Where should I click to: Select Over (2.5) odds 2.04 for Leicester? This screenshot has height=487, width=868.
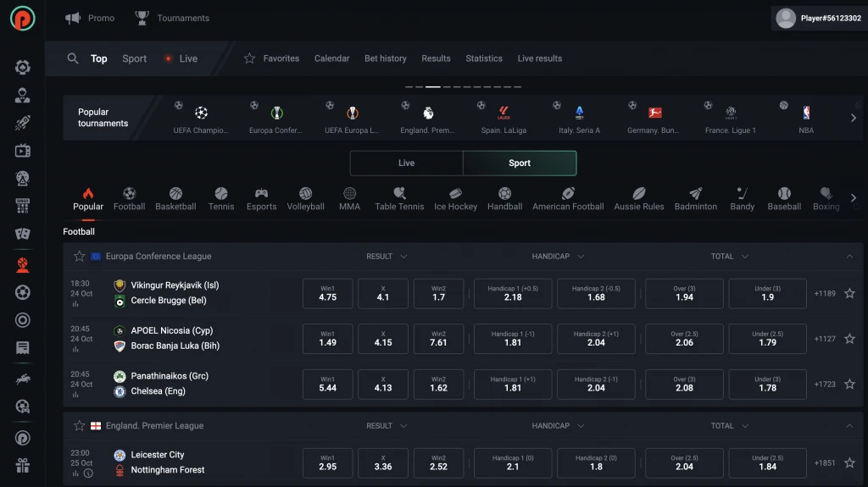(x=683, y=462)
